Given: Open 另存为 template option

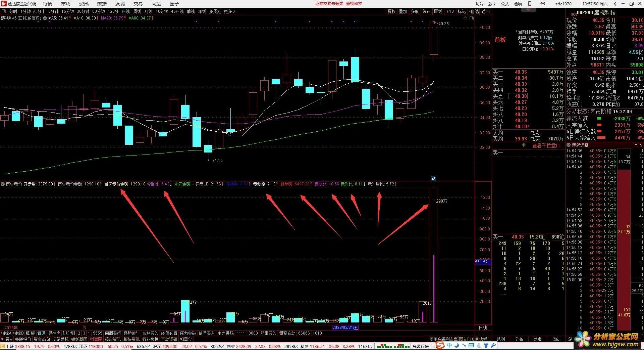Looking at the screenshot, I should point(54,333).
